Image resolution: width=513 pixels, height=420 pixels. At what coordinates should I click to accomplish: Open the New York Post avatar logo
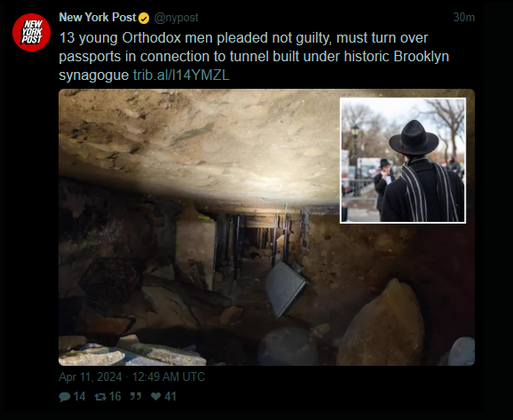(31, 32)
